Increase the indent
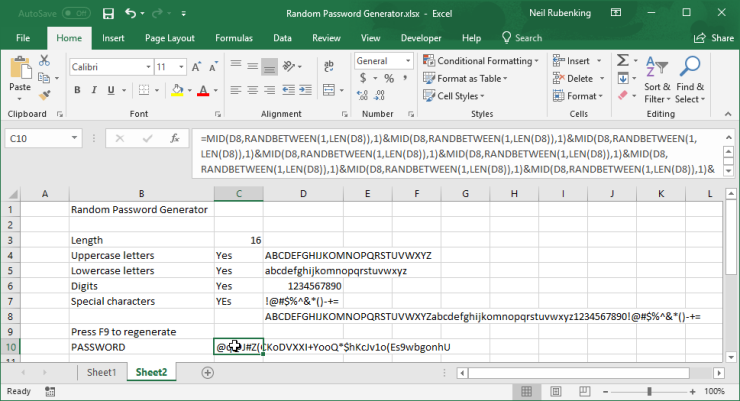This screenshot has width=740, height=401. click(x=305, y=90)
